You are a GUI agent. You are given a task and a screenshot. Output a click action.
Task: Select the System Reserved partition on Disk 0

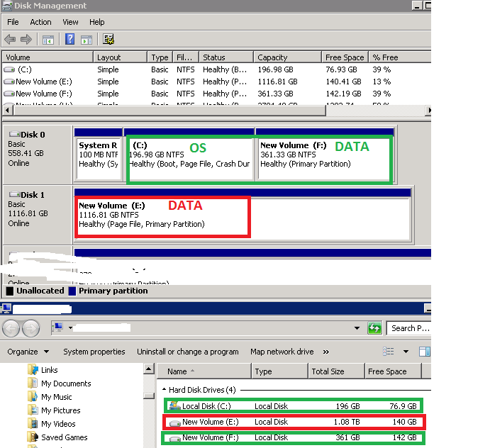pyautogui.click(x=98, y=155)
